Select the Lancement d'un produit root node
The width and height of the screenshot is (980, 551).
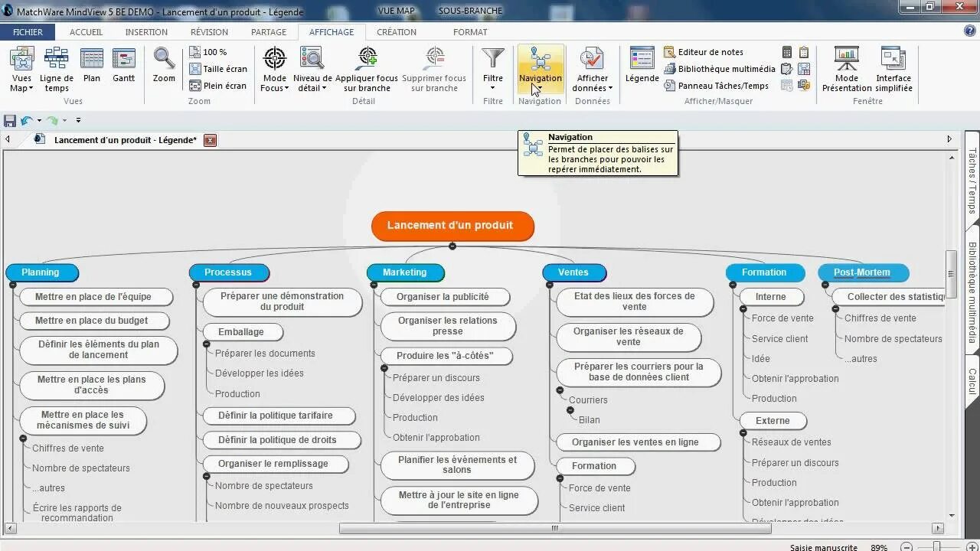coord(452,226)
